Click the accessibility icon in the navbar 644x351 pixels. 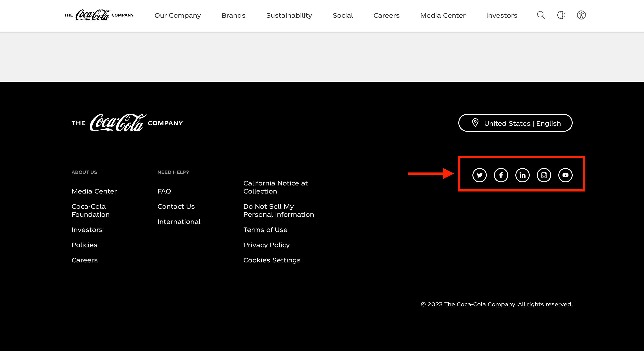[x=581, y=15]
